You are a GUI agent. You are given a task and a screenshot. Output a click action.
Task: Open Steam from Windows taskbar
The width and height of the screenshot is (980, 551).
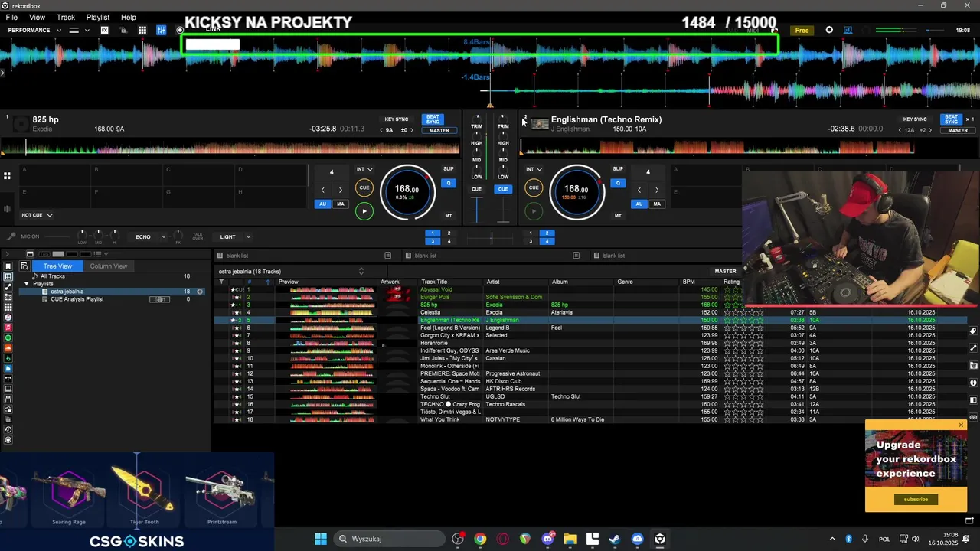[x=614, y=539]
